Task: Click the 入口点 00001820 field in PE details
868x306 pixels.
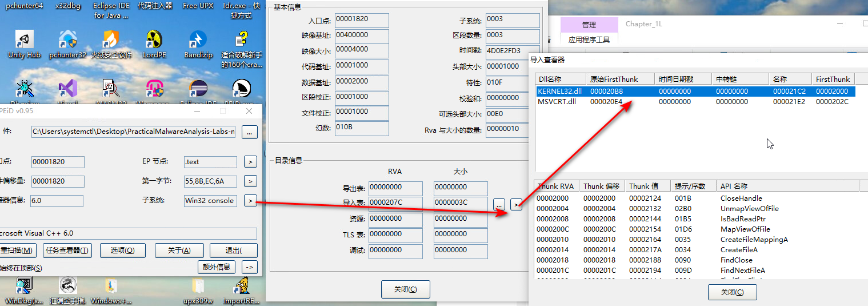Action: (x=362, y=21)
